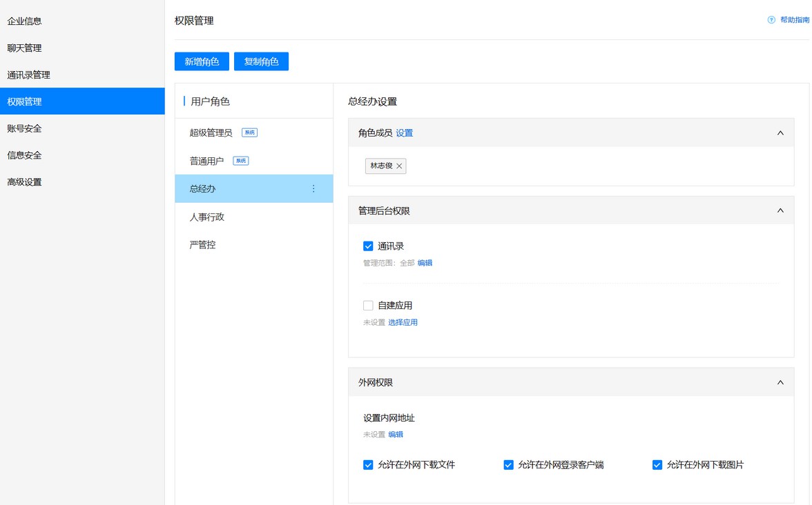Click the help guide question mark icon
This screenshot has width=812, height=505.
point(771,20)
